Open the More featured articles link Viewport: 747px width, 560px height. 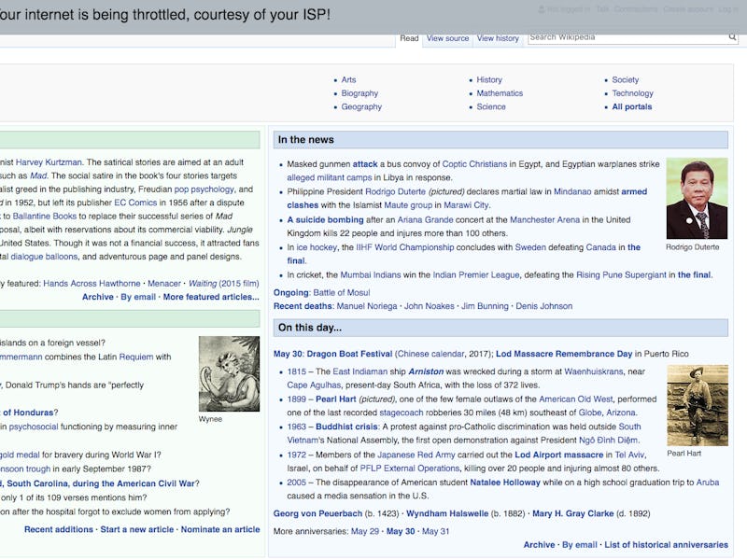[211, 297]
